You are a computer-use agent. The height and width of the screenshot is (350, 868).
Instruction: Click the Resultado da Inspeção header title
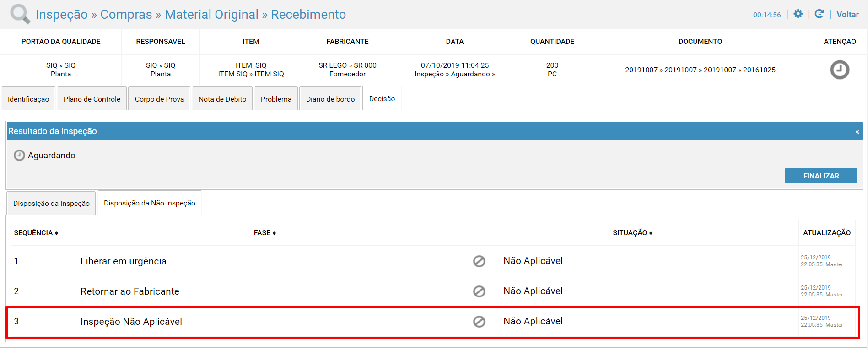53,131
